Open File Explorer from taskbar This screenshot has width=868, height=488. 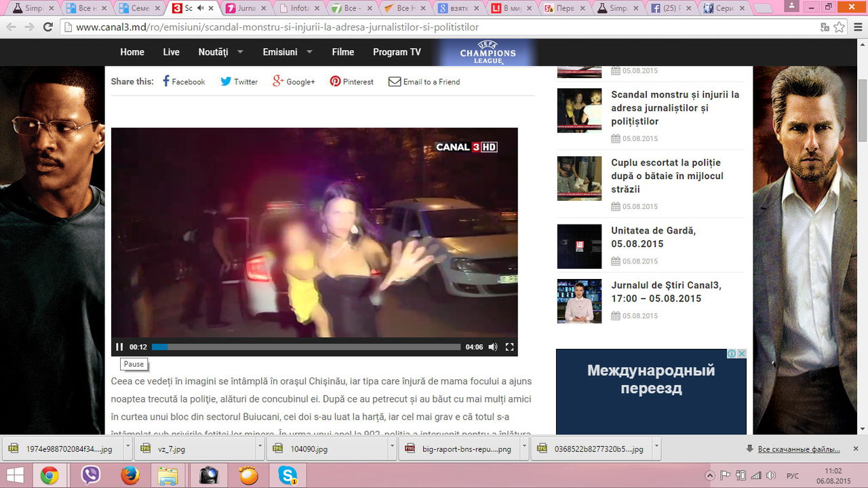point(168,475)
